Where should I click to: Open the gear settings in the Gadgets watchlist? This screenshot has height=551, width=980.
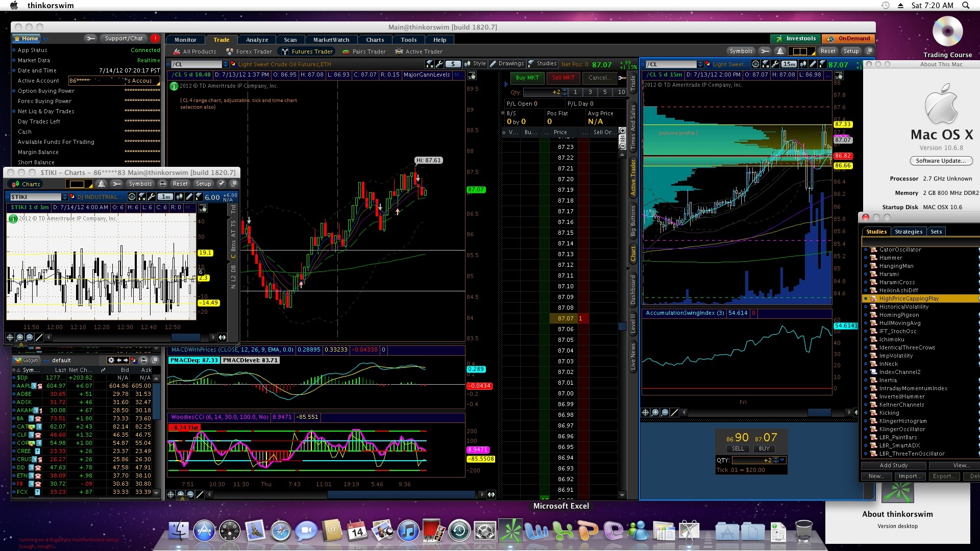[111, 360]
